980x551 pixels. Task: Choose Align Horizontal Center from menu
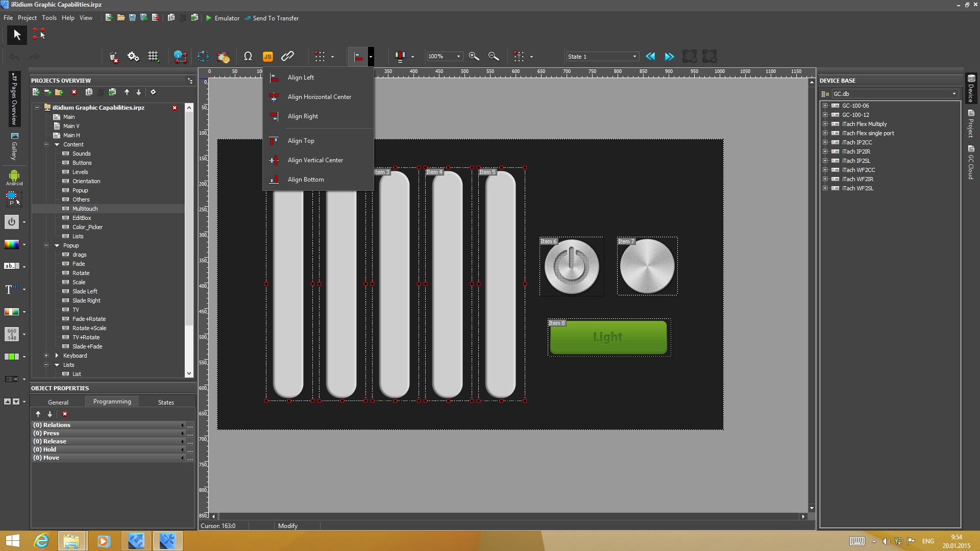tap(319, 97)
